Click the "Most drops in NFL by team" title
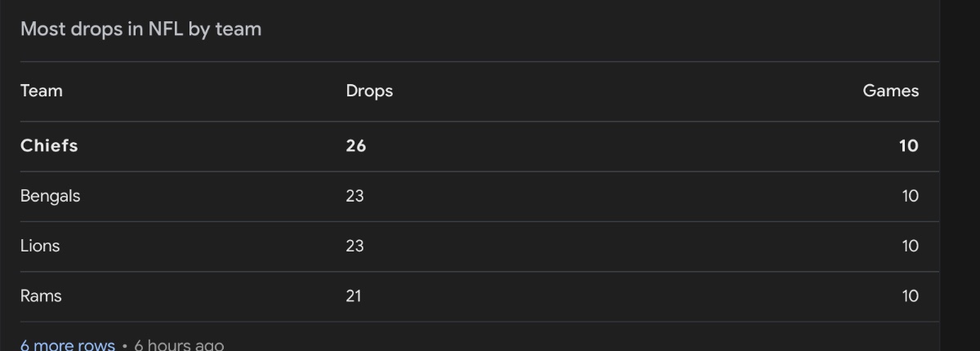Viewport: 980px width, 351px height. 140,29
